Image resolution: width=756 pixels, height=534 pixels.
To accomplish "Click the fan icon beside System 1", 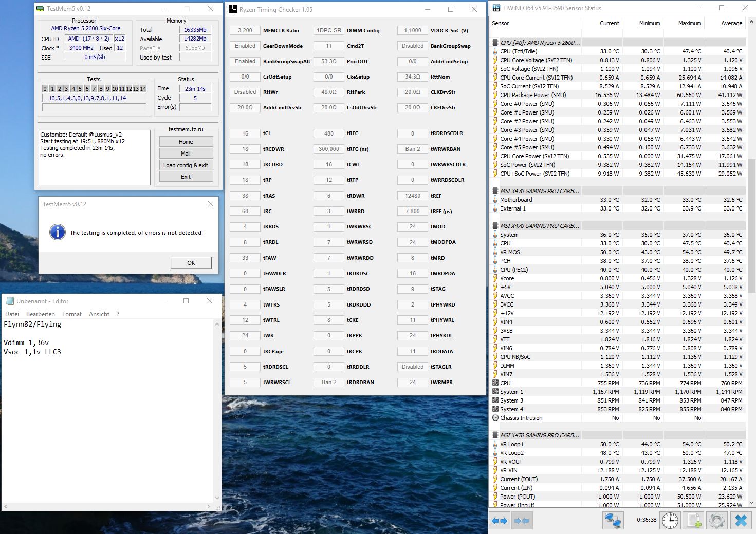I will [x=495, y=392].
